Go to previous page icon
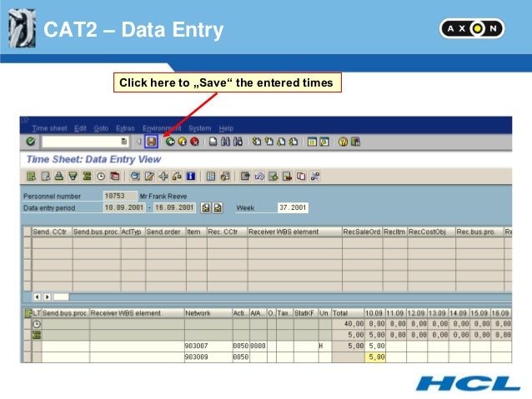The width and height of the screenshot is (532, 399). (x=269, y=142)
